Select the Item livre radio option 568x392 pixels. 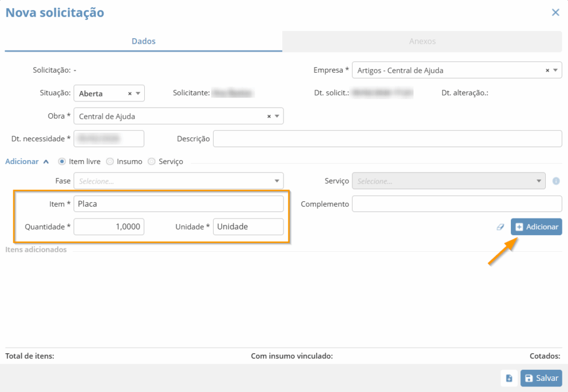pos(62,161)
